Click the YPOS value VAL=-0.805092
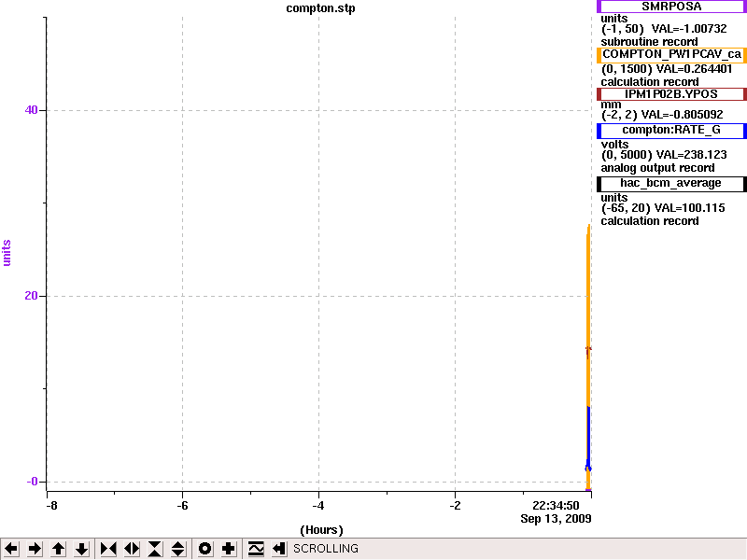The image size is (747, 560). point(683,115)
